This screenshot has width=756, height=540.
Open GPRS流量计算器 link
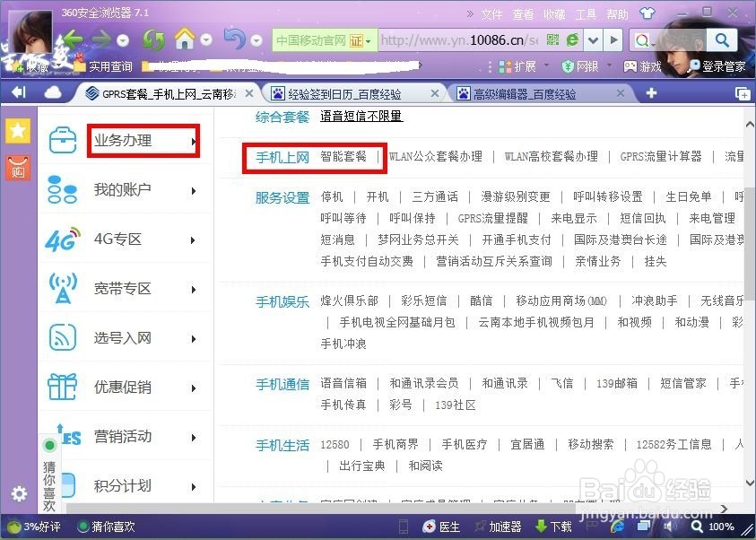tap(661, 156)
